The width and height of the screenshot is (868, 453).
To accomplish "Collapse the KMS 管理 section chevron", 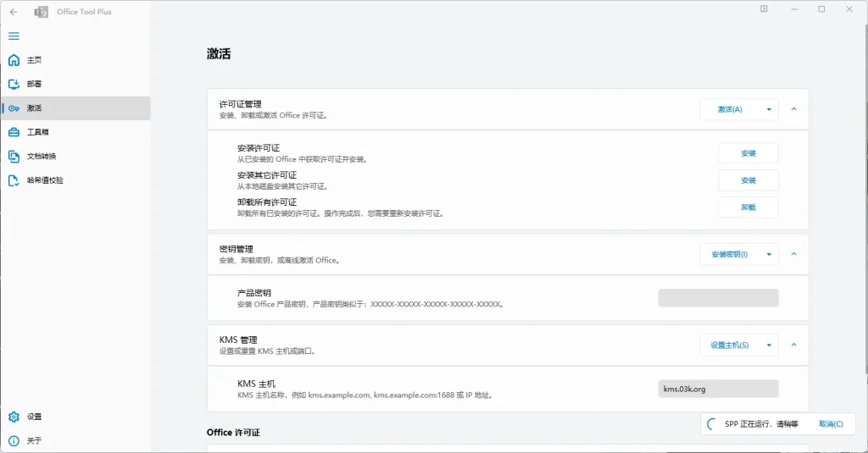I will pos(793,345).
